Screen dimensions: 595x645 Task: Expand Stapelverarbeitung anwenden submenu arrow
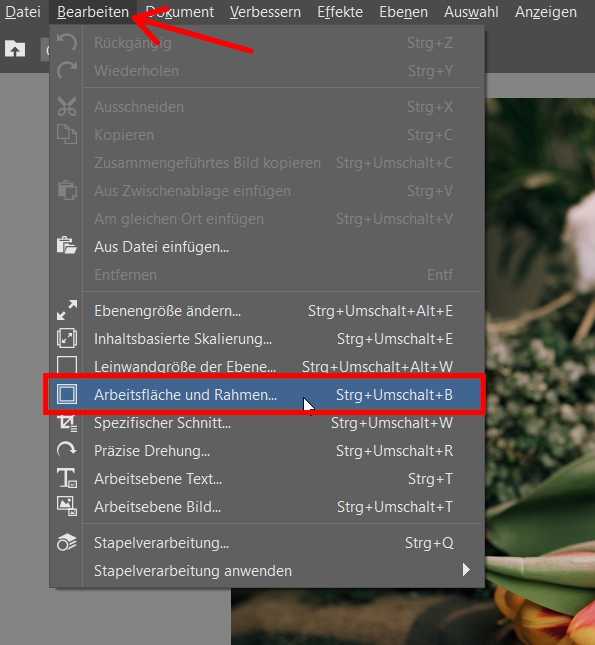[x=466, y=570]
